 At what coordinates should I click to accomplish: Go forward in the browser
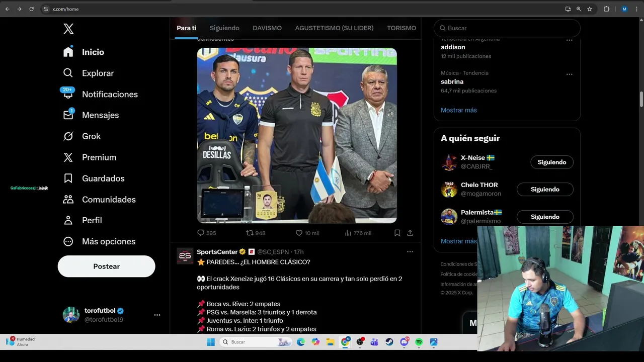tap(19, 9)
